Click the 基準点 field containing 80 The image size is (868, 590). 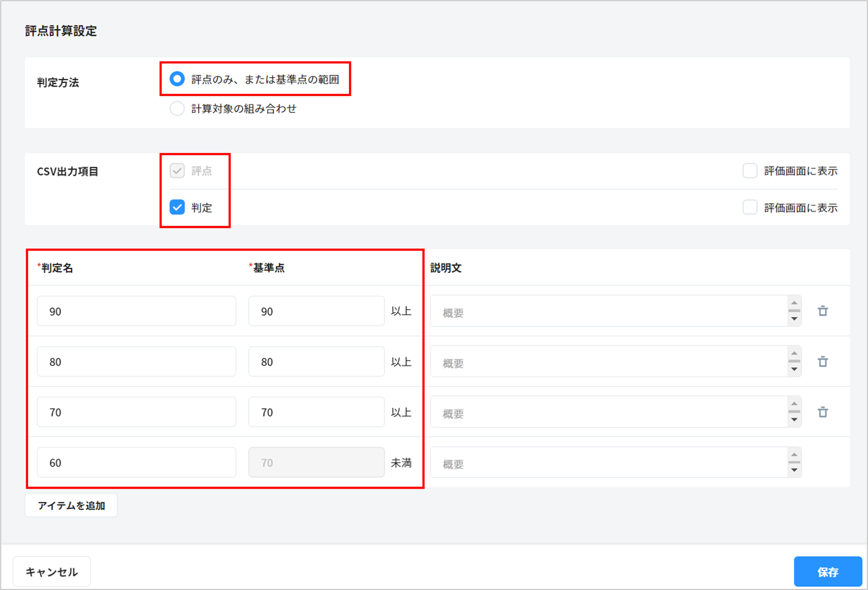(316, 362)
